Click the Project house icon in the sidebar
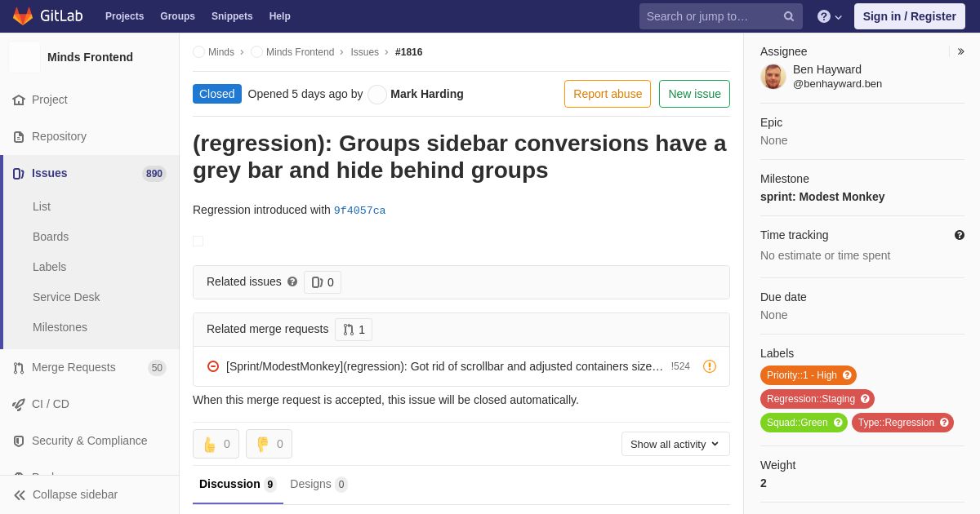The height and width of the screenshot is (514, 980). pos(19,100)
